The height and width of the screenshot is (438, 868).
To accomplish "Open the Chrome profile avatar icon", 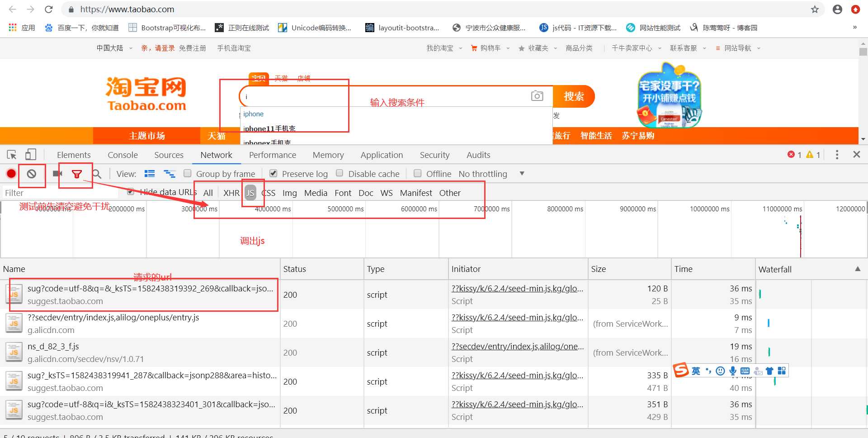I will click(837, 9).
